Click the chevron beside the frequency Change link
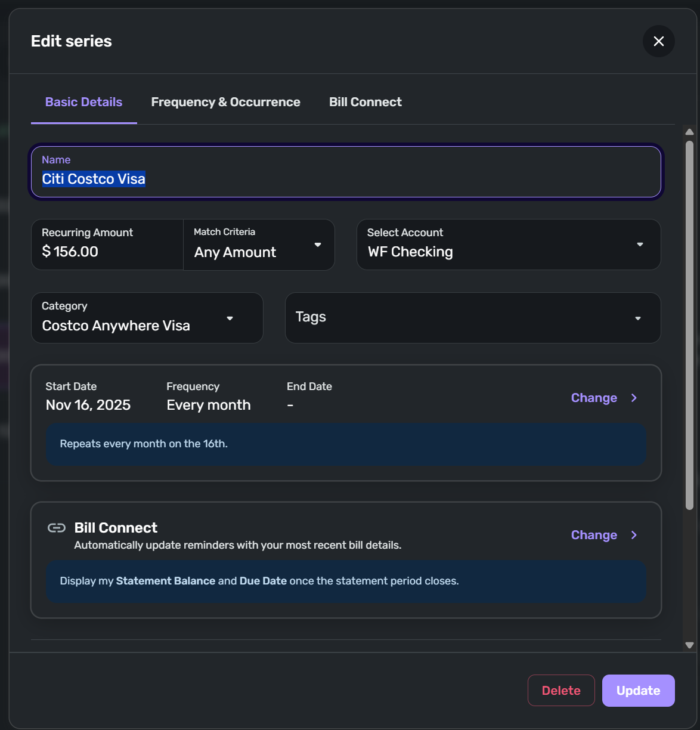 pos(634,398)
